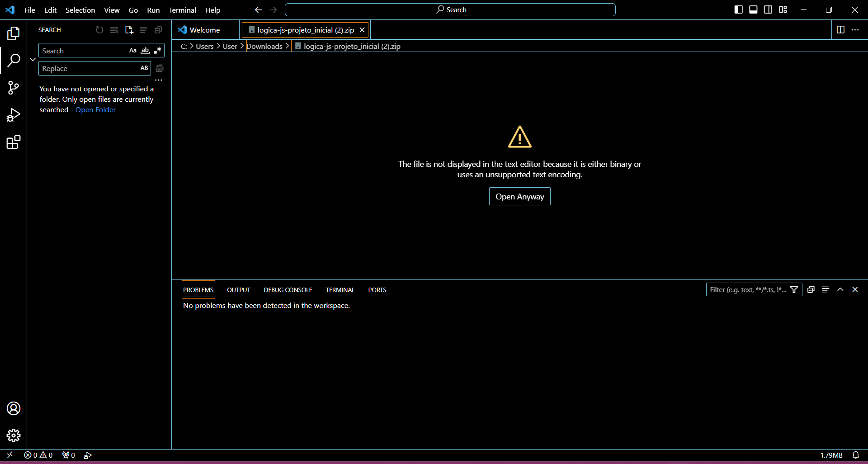
Task: Collapse all problems icon in panel
Action: pyautogui.click(x=811, y=289)
